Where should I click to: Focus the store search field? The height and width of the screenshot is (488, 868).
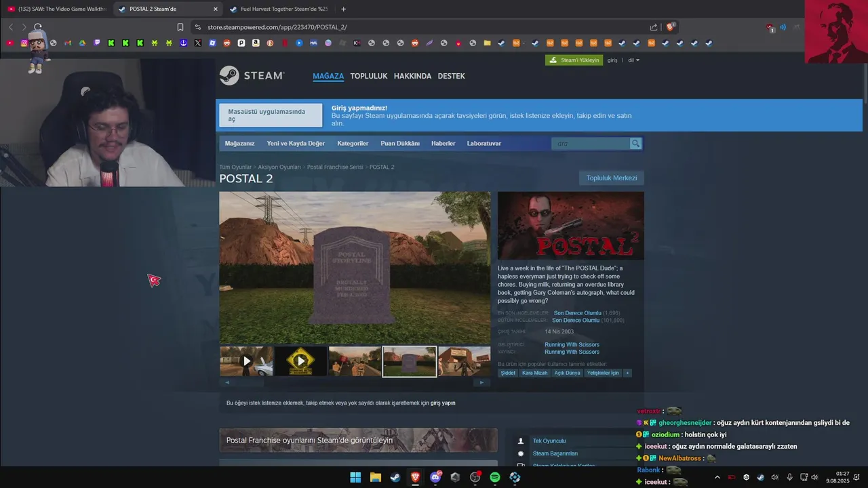coord(591,144)
